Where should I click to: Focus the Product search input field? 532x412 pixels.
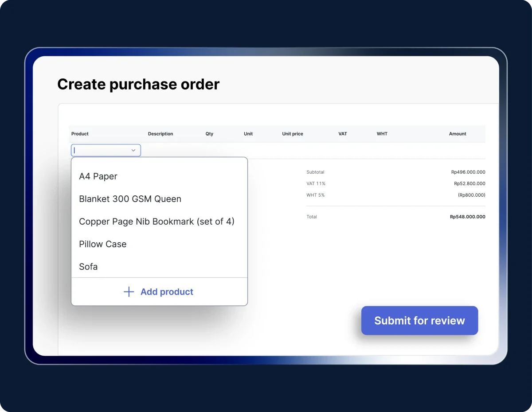pos(101,151)
